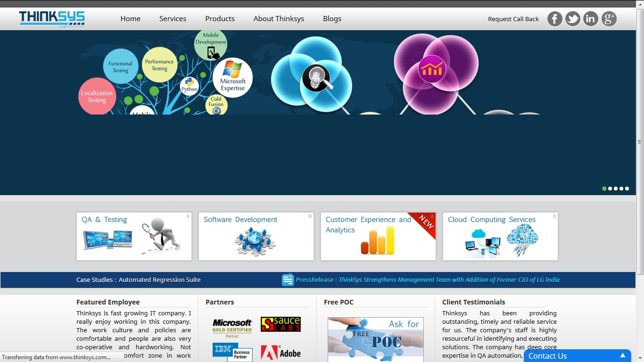Expand the Software Development card arrow

click(310, 216)
